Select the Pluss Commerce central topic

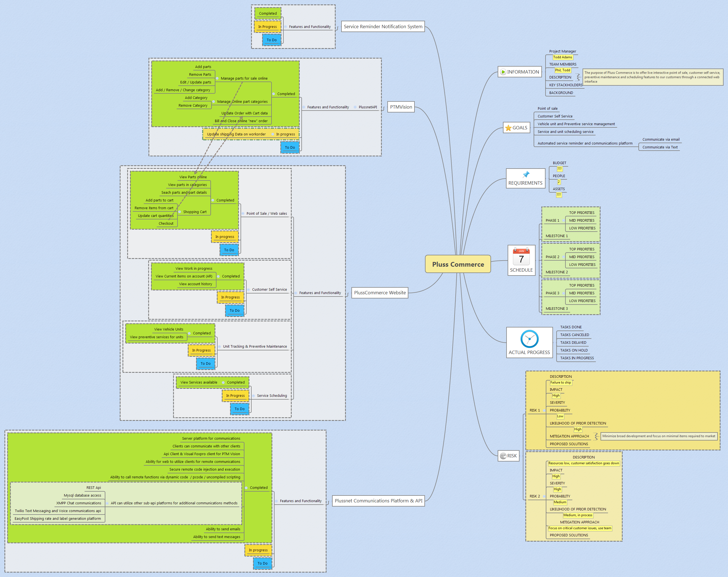[458, 264]
